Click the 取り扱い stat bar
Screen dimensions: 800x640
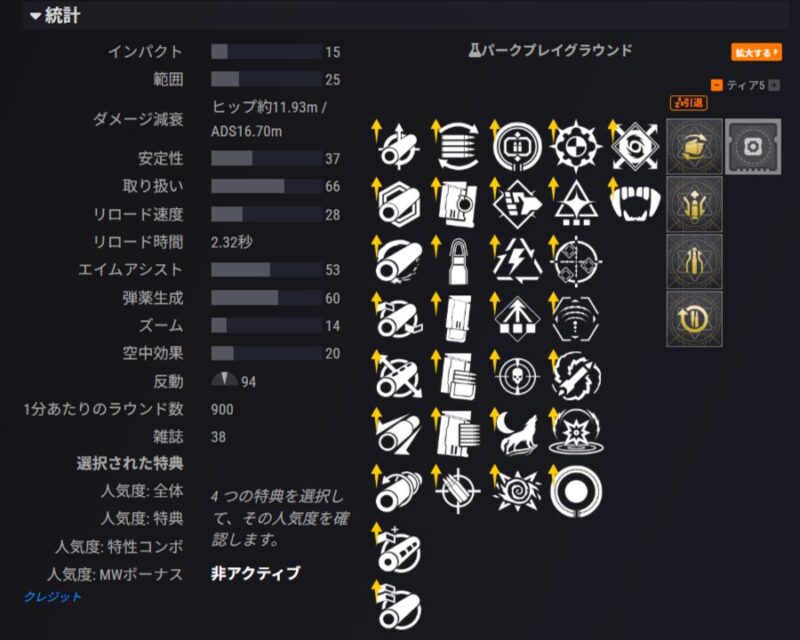[x=266, y=186]
